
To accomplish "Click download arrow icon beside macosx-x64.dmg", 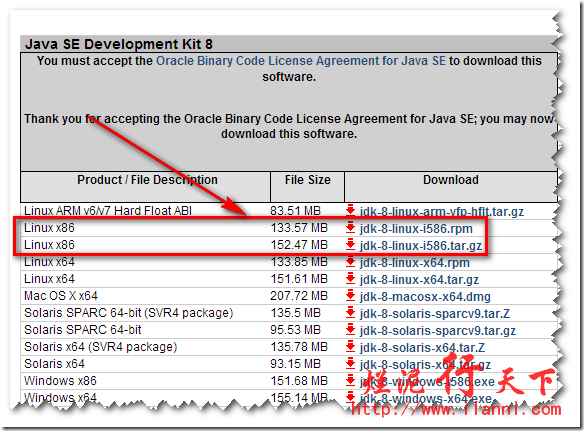I will [x=350, y=295].
